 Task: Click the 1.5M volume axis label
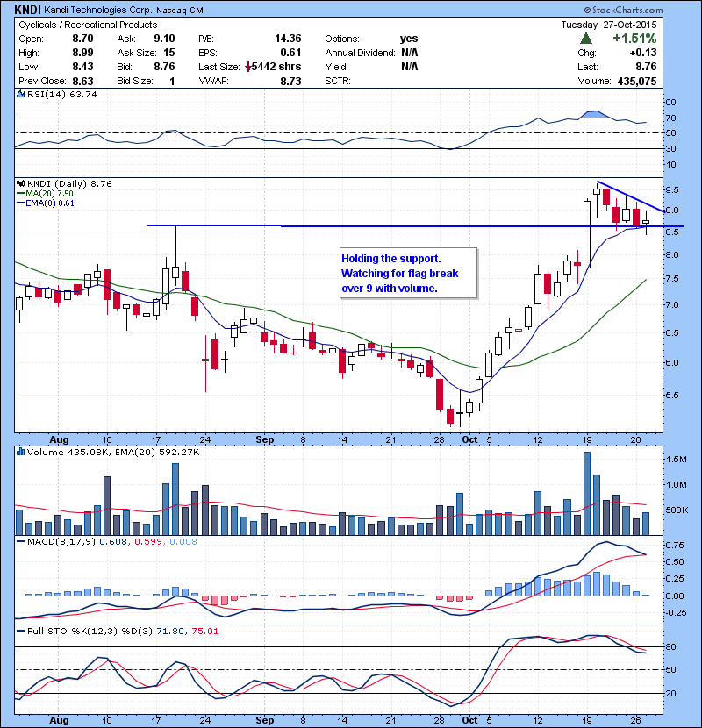[x=676, y=460]
